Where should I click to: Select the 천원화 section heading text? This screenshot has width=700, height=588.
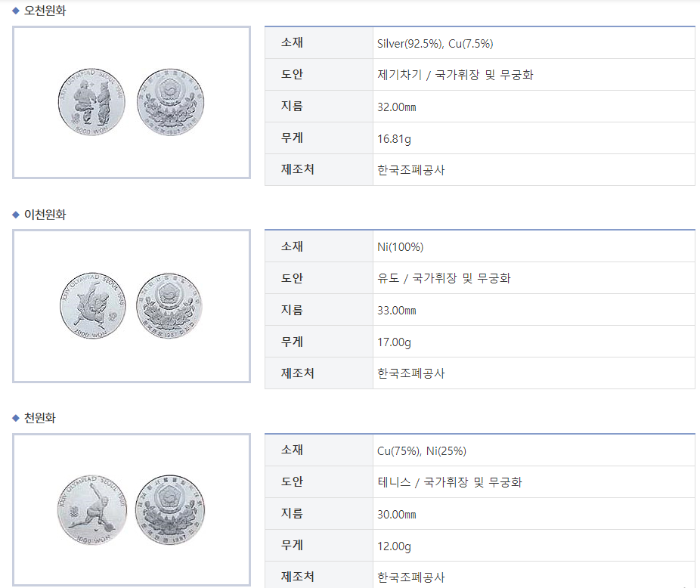40,418
